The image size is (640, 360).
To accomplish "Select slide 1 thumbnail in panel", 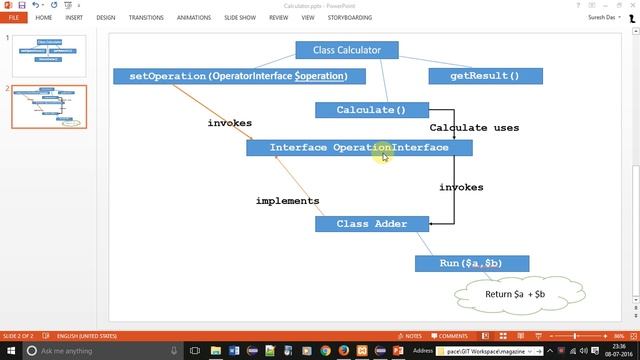I will coord(49,56).
